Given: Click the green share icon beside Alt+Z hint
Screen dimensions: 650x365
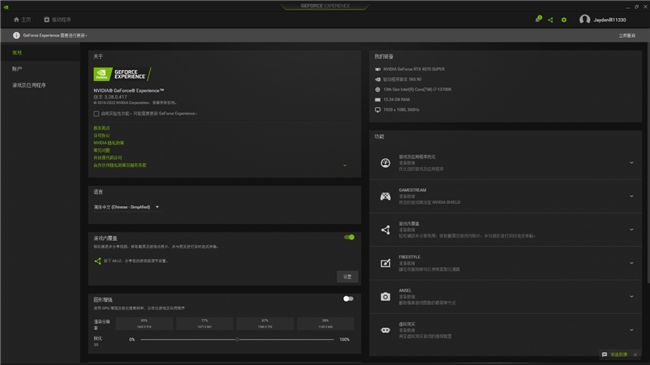Looking at the screenshot, I should (x=97, y=261).
